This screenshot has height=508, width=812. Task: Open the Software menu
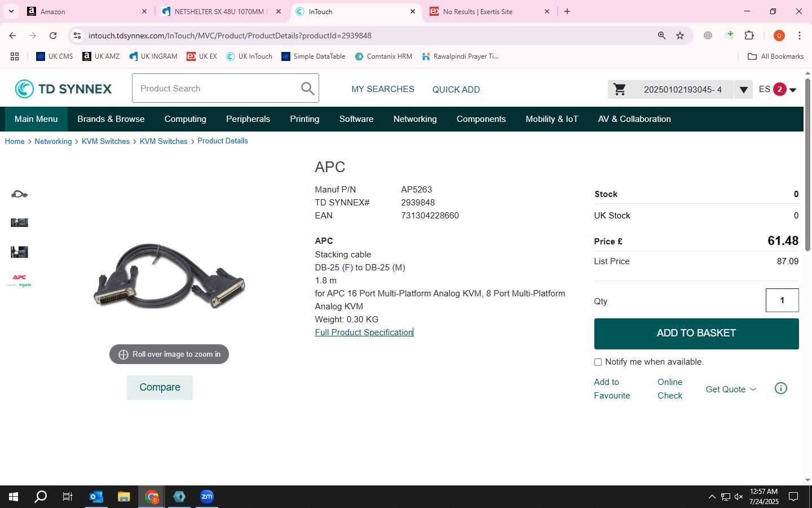tap(356, 119)
